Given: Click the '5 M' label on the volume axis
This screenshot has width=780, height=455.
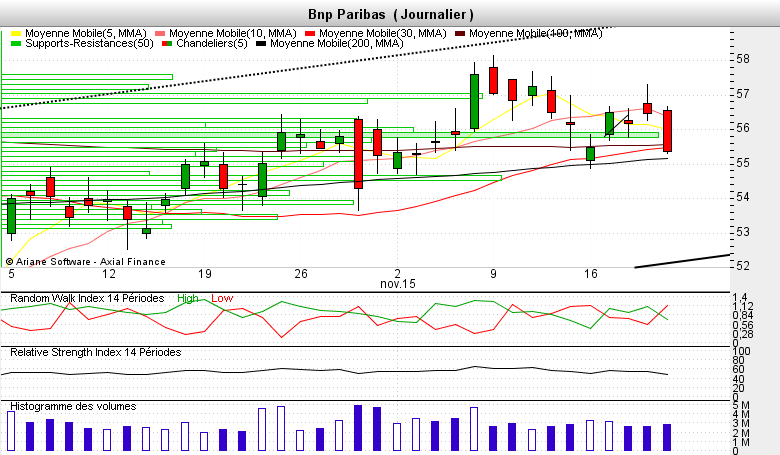Looking at the screenshot, I should (741, 406).
